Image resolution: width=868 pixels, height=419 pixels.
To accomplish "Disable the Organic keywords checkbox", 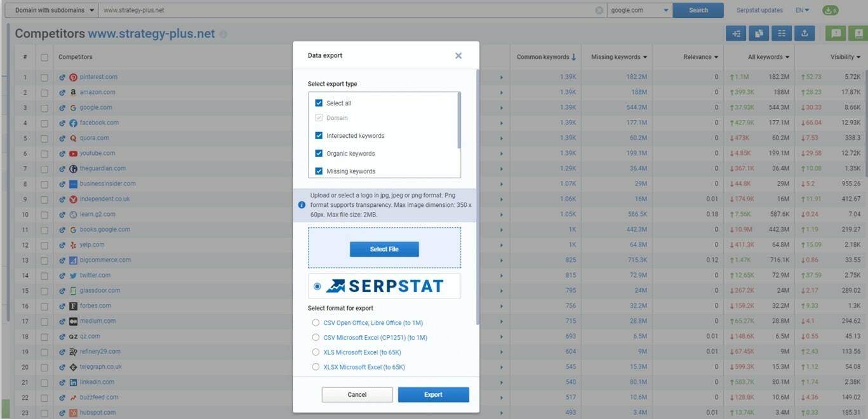I will click(x=318, y=153).
